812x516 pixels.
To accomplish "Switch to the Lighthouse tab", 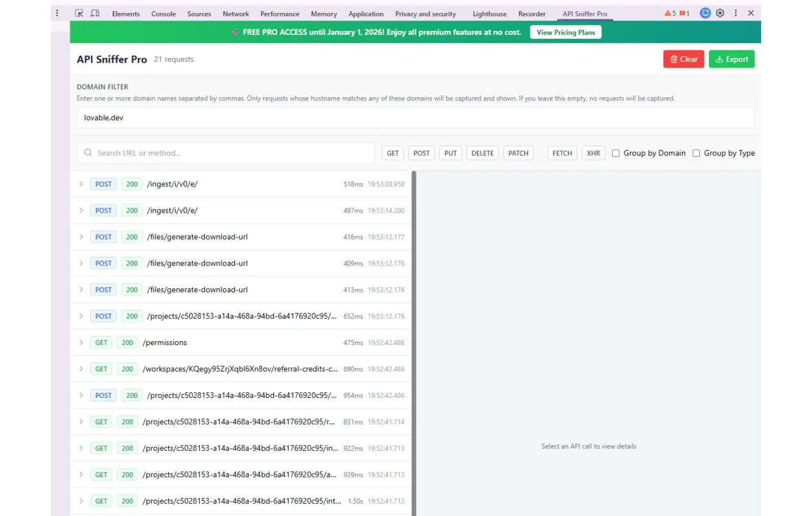I will [491, 14].
